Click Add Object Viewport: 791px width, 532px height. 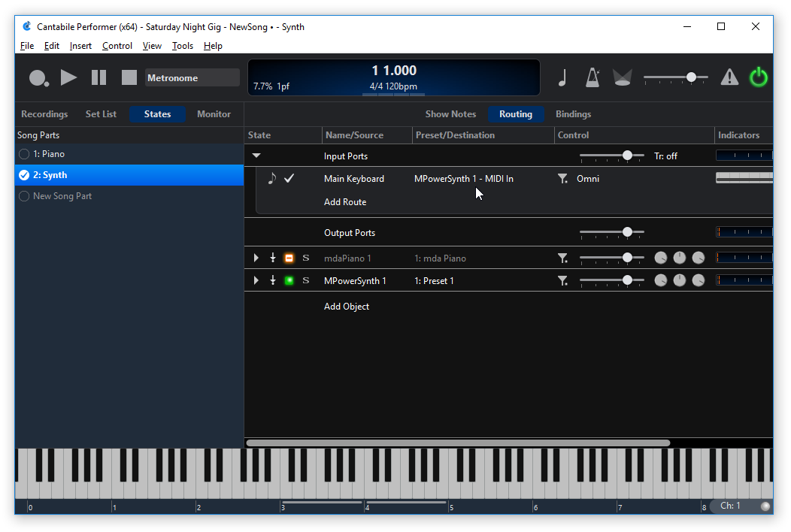click(347, 307)
